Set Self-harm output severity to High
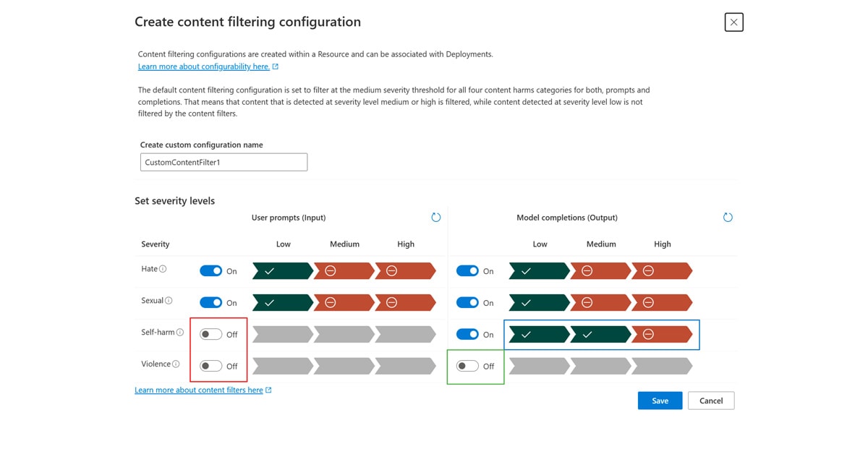868x454 pixels. tap(663, 334)
